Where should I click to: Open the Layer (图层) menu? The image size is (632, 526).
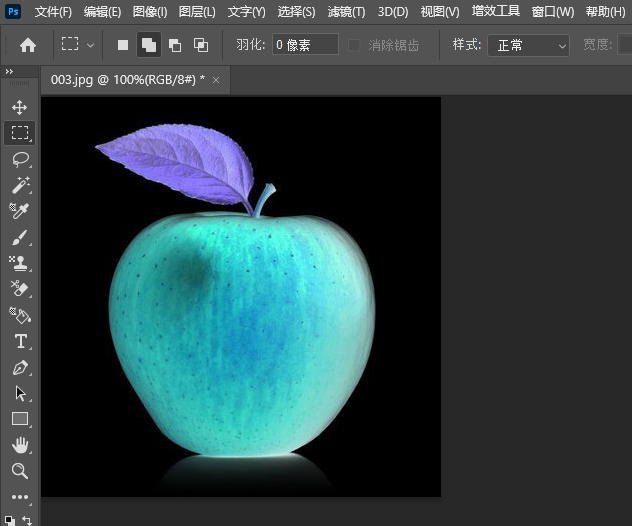coord(197,12)
